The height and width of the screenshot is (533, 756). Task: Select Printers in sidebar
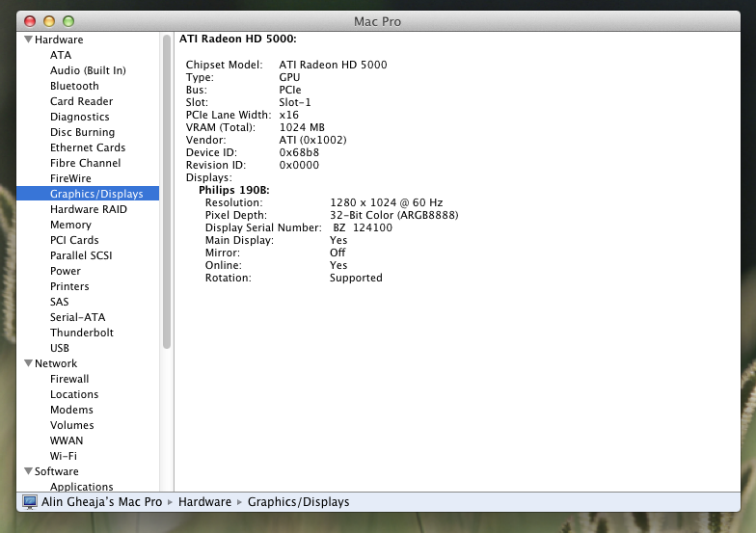click(x=69, y=286)
